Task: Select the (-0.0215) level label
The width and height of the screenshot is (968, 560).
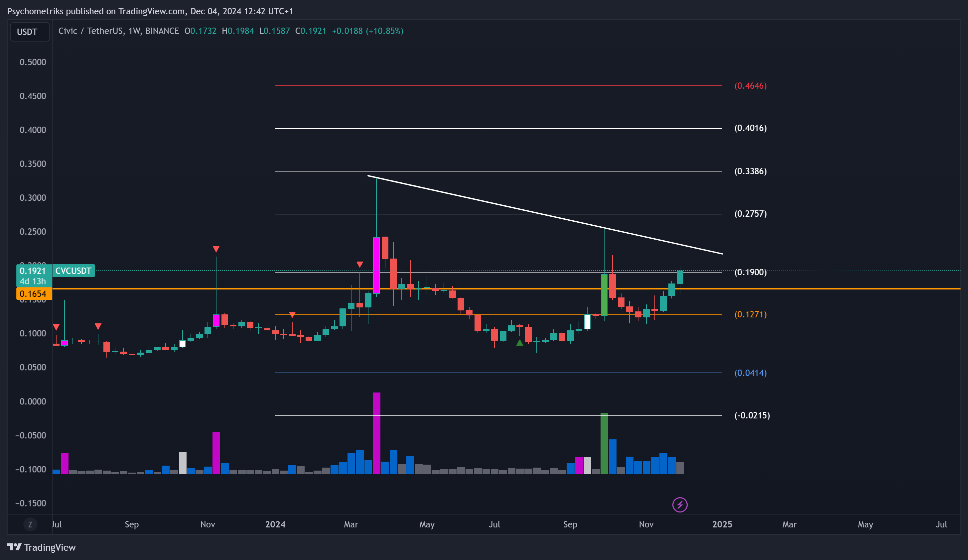Action: tap(752, 415)
